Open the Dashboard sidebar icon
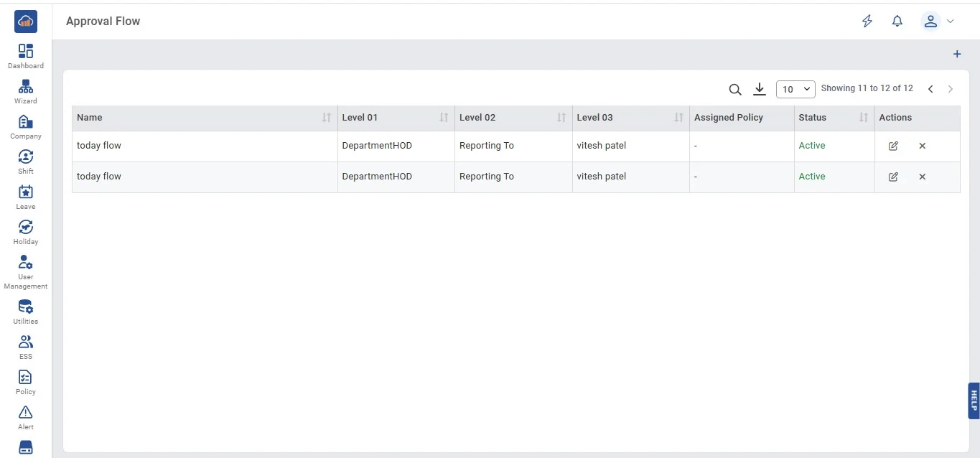The width and height of the screenshot is (980, 458). pos(26,56)
